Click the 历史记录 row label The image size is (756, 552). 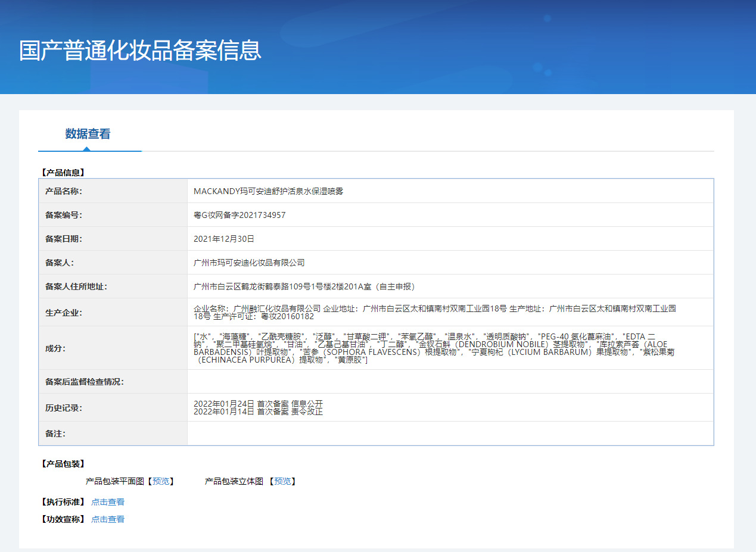tap(63, 408)
